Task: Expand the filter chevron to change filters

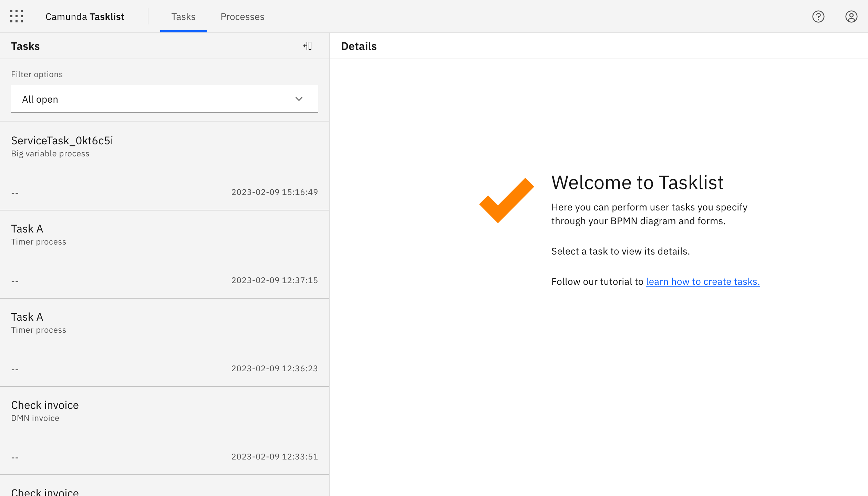Action: pos(299,99)
